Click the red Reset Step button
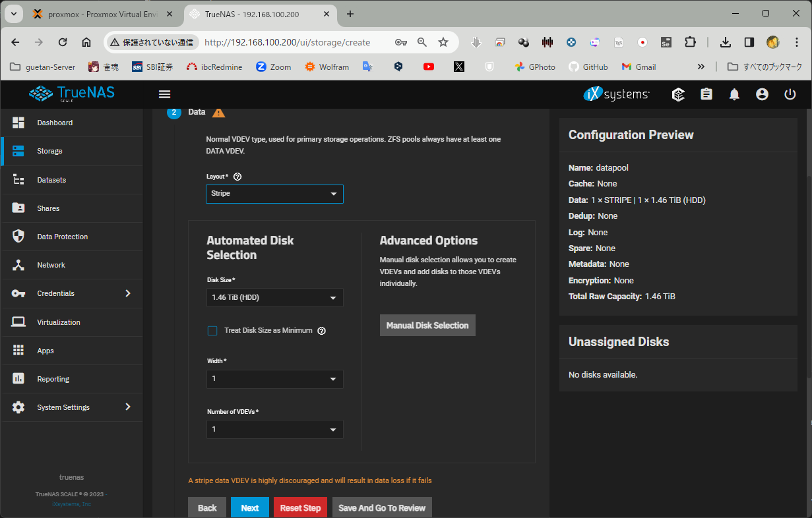 click(x=300, y=508)
